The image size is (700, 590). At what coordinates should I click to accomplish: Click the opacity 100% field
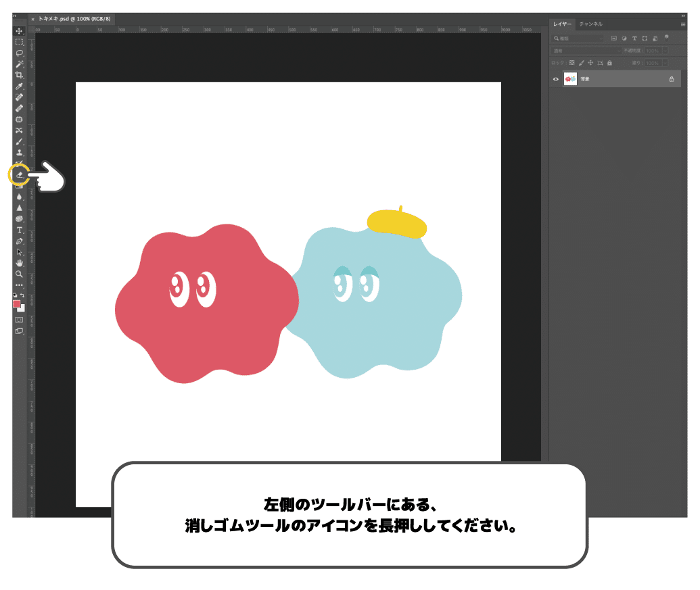pos(653,51)
